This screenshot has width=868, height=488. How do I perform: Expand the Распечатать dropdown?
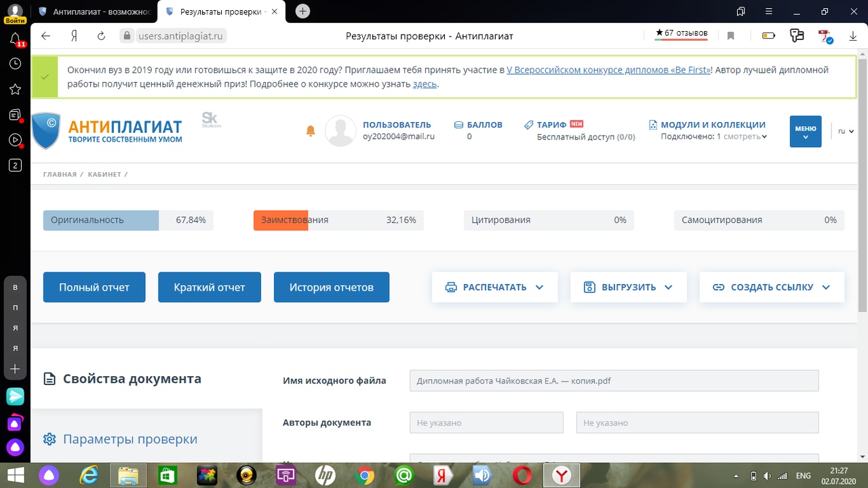494,287
